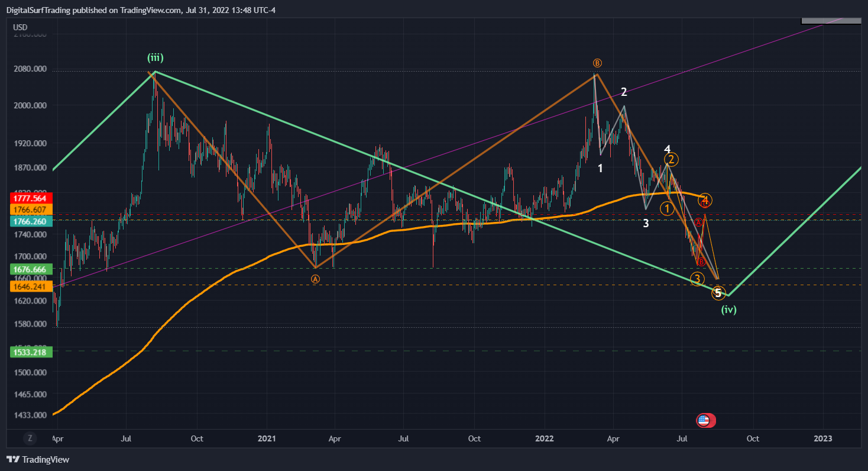Screen dimensions: 868x471
Task: Click the 2021 label on the time axis
Action: pyautogui.click(x=267, y=438)
